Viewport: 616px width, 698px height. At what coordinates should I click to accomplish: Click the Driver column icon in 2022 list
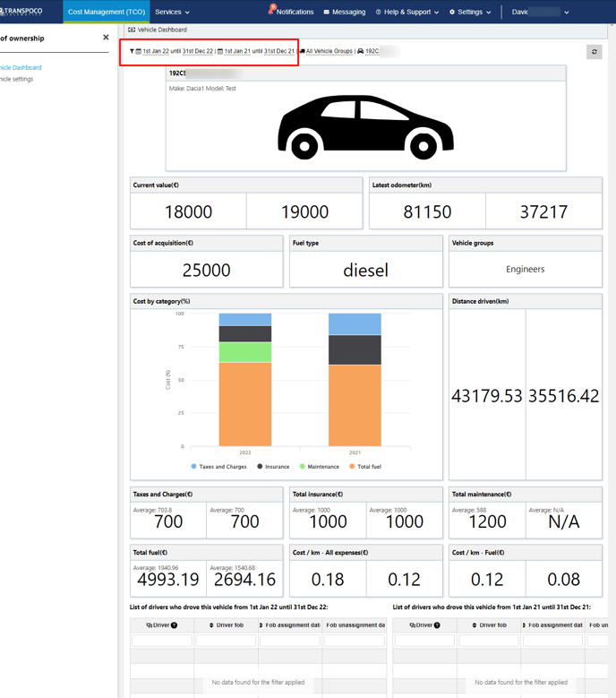150,625
